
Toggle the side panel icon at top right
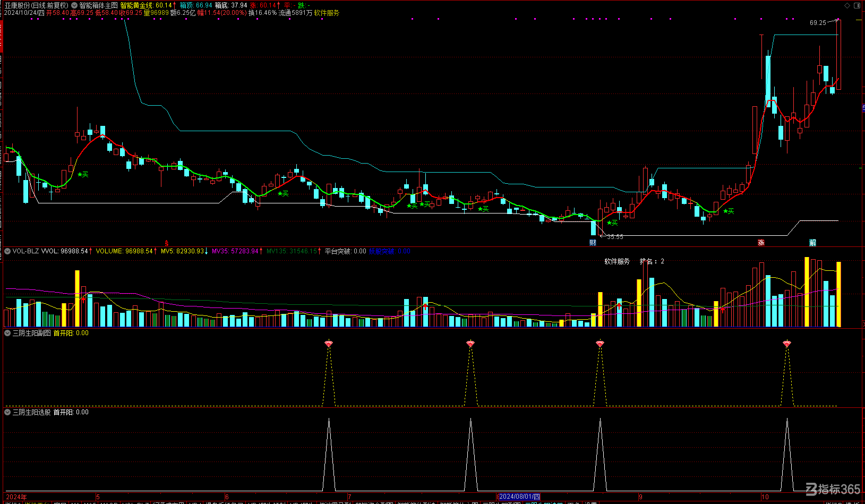(858, 5)
